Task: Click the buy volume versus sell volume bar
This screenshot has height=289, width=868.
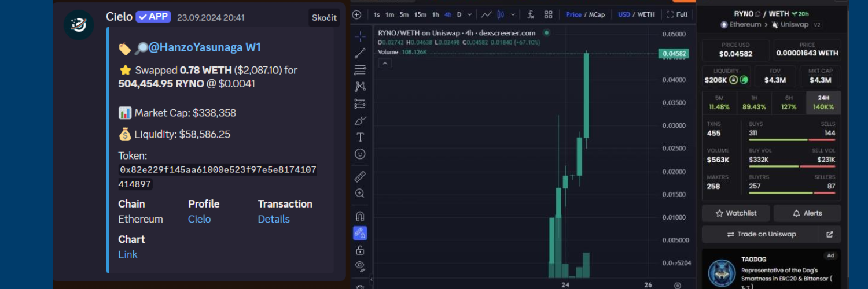Action: (x=792, y=166)
